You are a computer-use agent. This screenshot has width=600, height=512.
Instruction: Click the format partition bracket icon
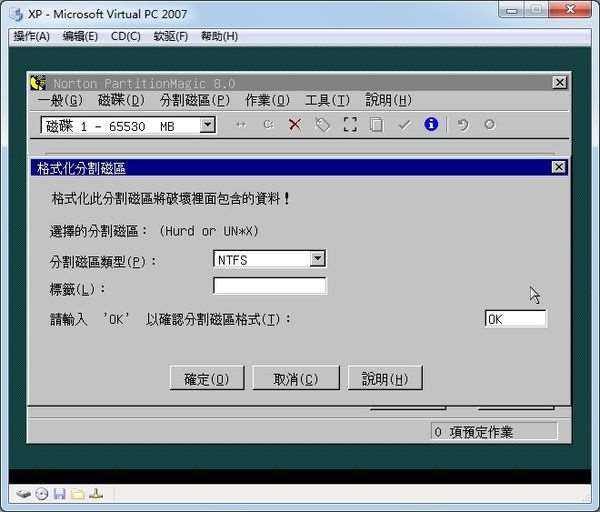pos(350,124)
